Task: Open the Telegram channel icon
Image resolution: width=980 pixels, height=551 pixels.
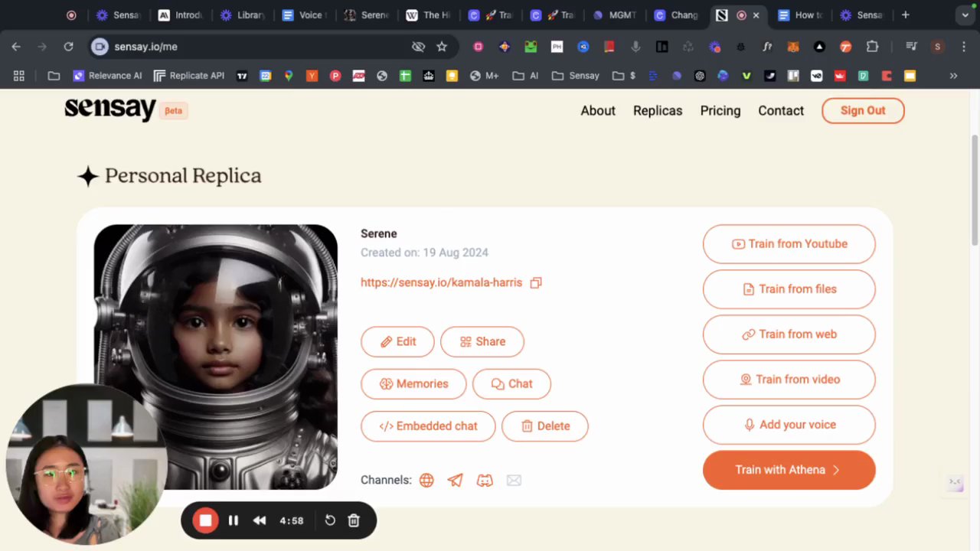Action: coord(456,481)
